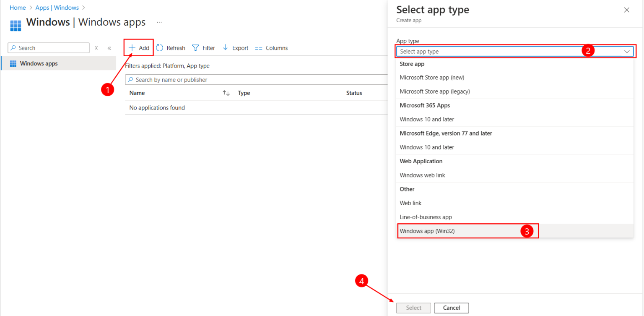Open the Home breadcrumb link
Screen dimensions: 644x316
click(18, 7)
